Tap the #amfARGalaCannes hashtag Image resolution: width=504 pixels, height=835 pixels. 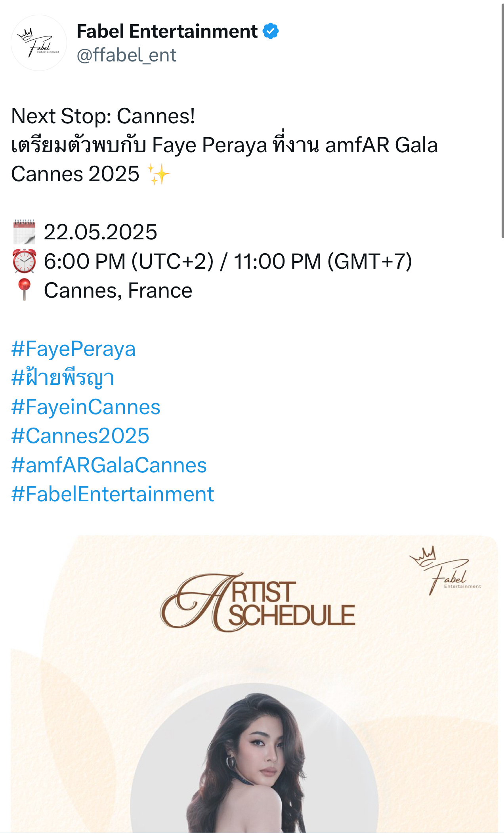(x=109, y=465)
